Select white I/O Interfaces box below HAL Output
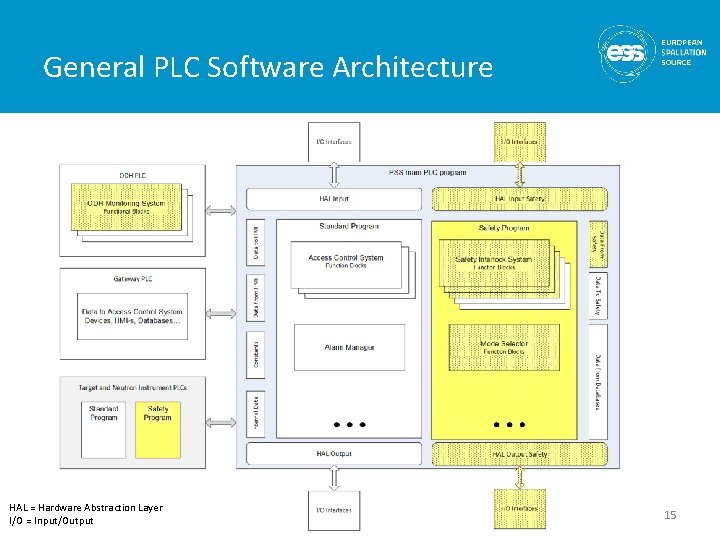The height and width of the screenshot is (540, 720). tap(334, 511)
